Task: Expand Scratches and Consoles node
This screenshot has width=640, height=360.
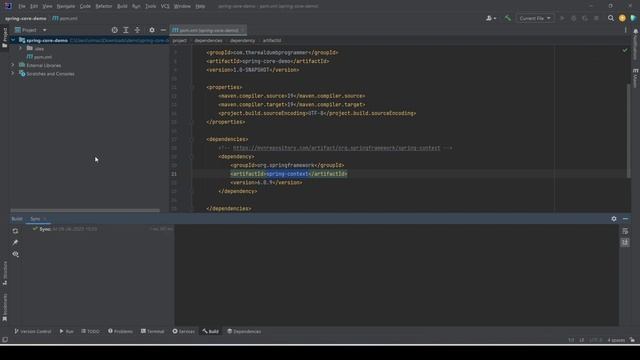Action: 13,74
